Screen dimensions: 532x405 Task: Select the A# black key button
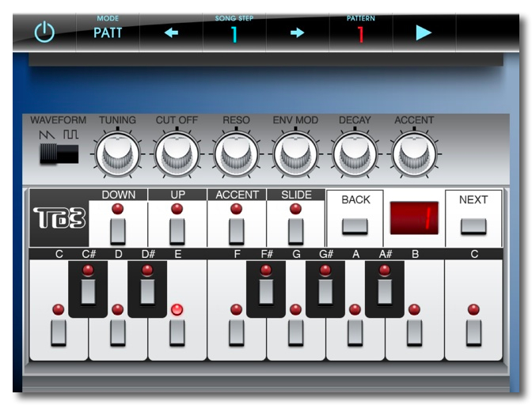click(x=385, y=292)
